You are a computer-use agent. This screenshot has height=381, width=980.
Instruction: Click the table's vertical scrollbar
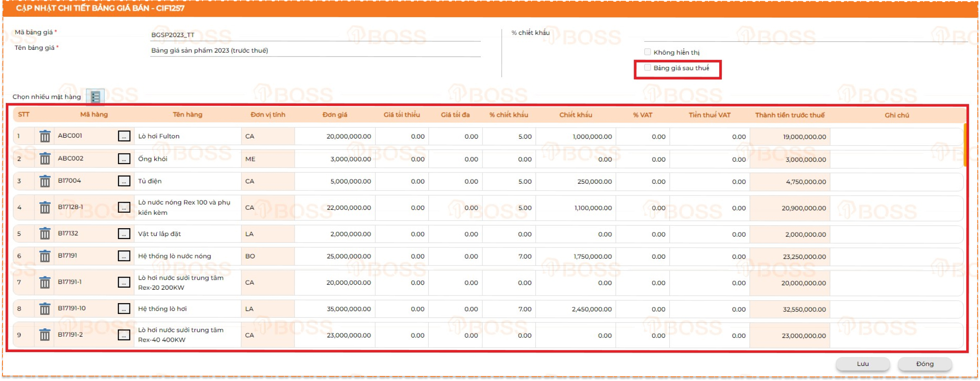coord(965,145)
